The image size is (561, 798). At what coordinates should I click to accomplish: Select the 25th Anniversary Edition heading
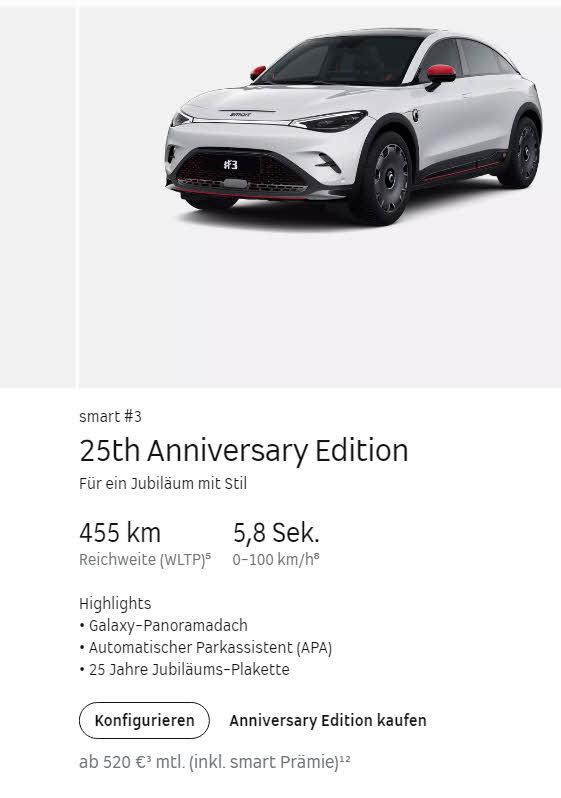click(244, 450)
